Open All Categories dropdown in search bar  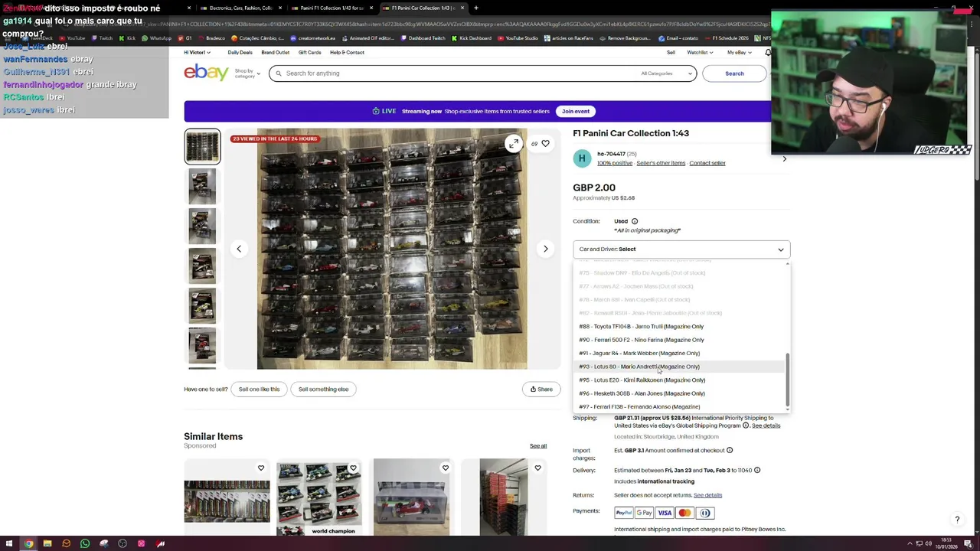[668, 73]
